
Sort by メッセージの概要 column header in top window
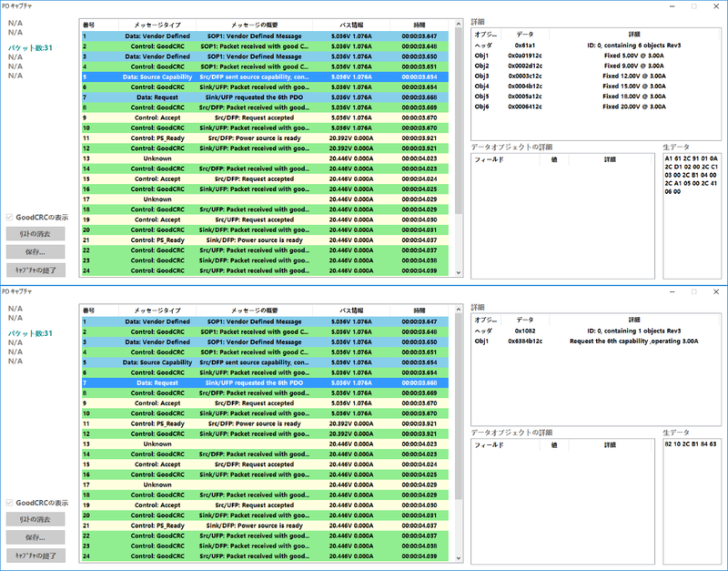tap(255, 25)
